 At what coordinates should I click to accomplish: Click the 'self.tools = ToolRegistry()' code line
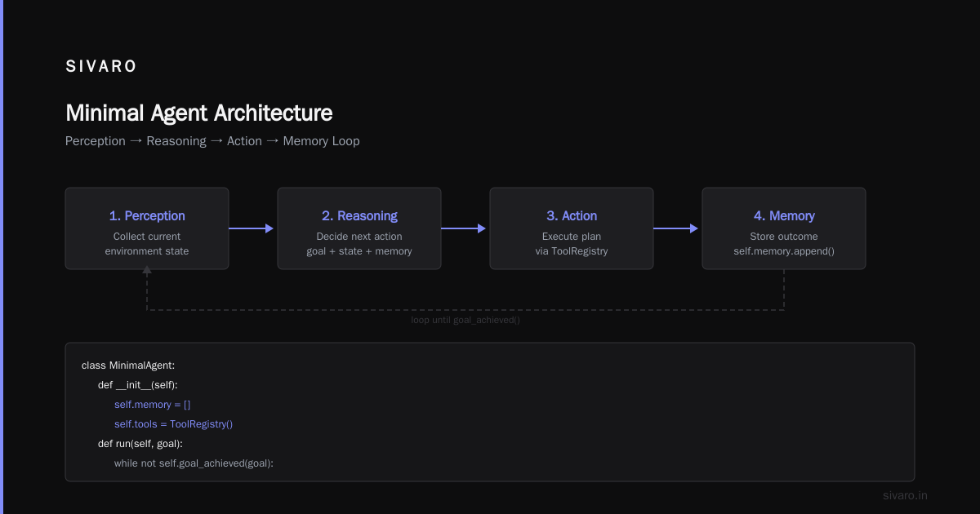click(x=174, y=424)
